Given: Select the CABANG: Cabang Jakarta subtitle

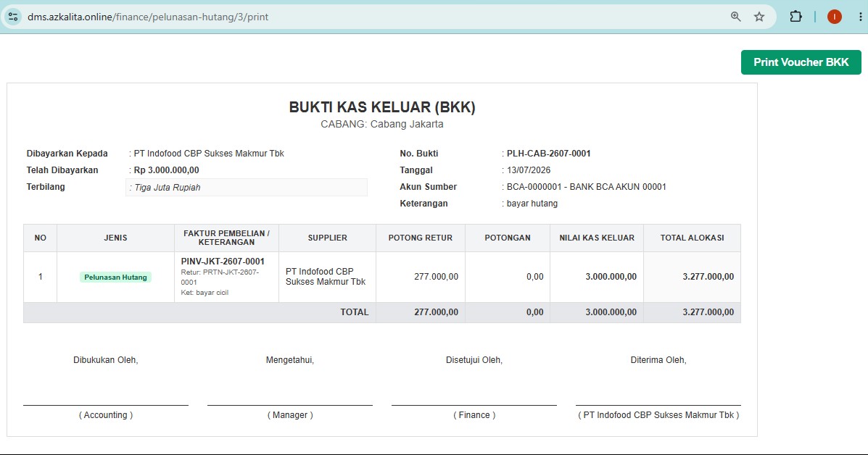Looking at the screenshot, I should (x=382, y=125).
